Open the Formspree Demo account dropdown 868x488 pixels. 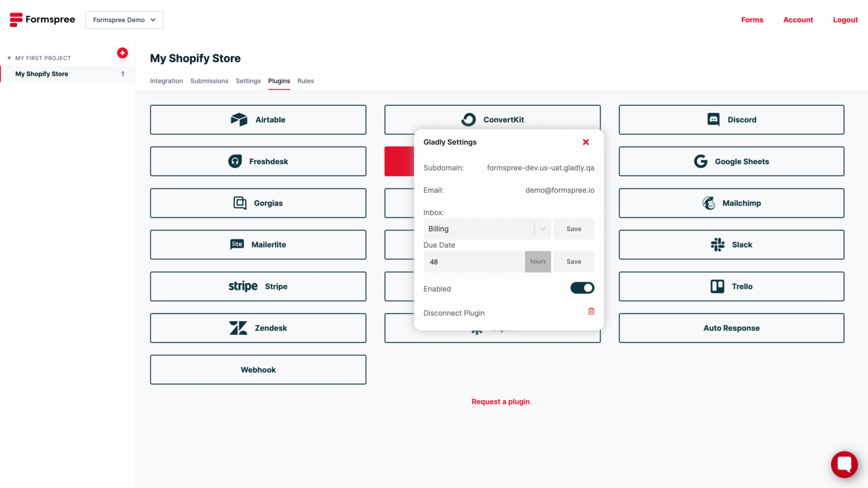124,20
